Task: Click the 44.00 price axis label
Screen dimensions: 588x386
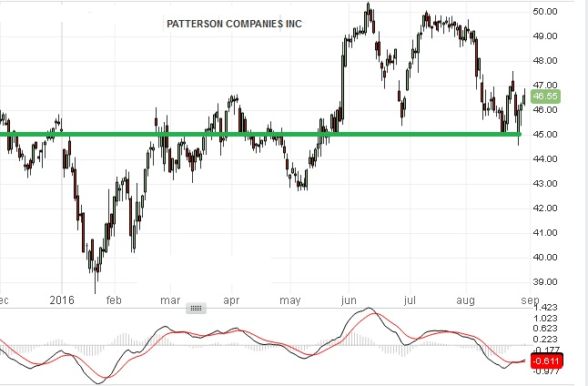Action: 545,159
